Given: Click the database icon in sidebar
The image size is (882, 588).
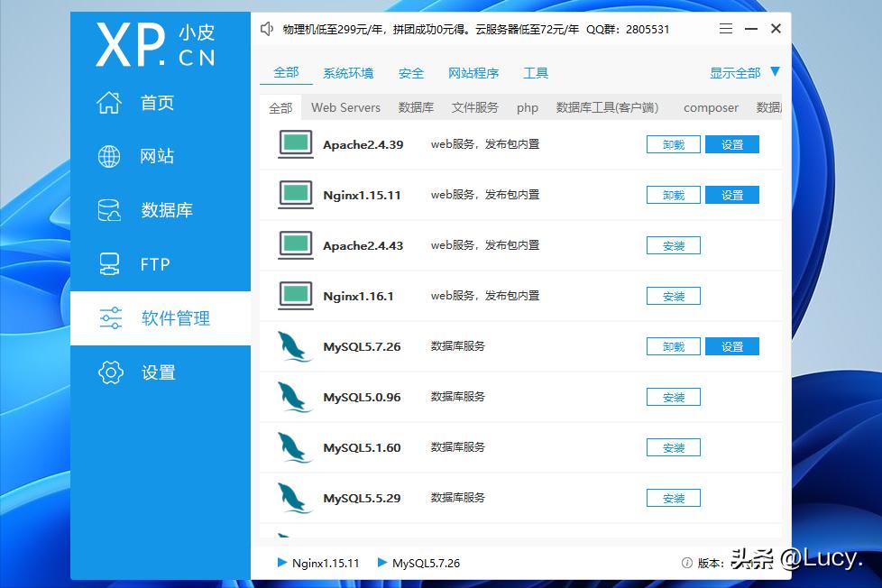Looking at the screenshot, I should click(x=109, y=210).
